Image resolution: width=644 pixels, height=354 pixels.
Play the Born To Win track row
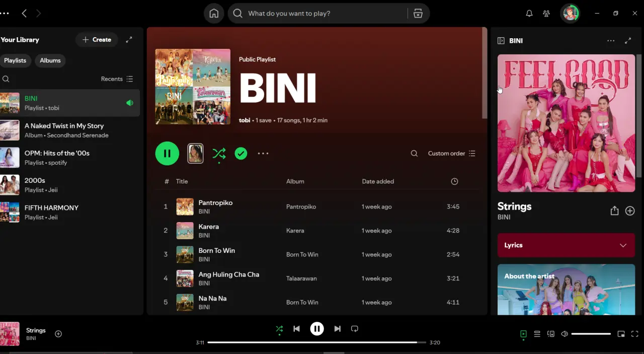pos(317,255)
